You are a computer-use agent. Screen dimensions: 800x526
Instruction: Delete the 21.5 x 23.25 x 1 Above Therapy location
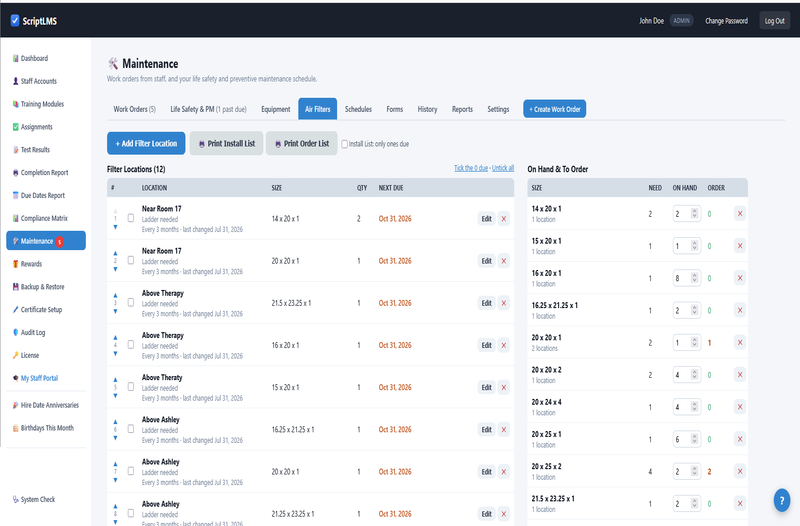tap(504, 303)
